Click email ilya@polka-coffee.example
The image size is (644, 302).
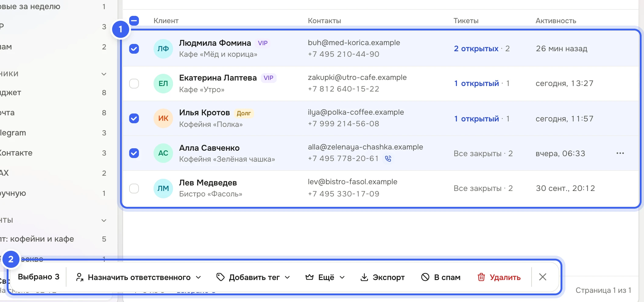pyautogui.click(x=356, y=112)
